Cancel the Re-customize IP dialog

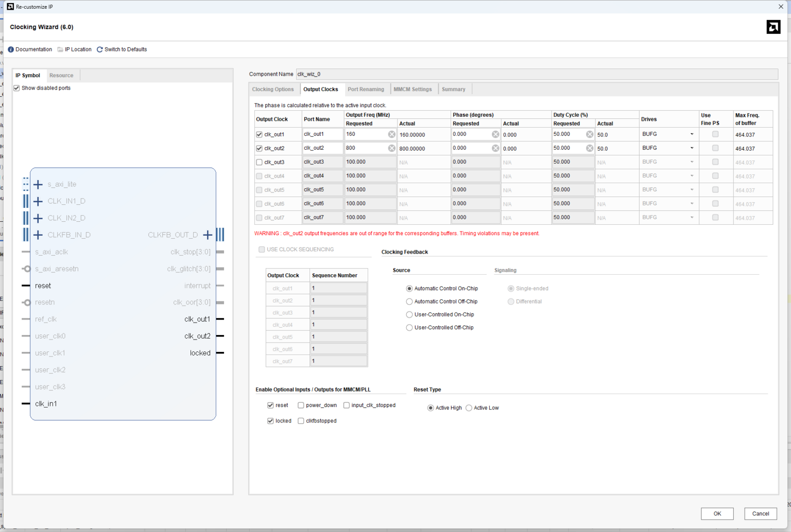tap(760, 513)
